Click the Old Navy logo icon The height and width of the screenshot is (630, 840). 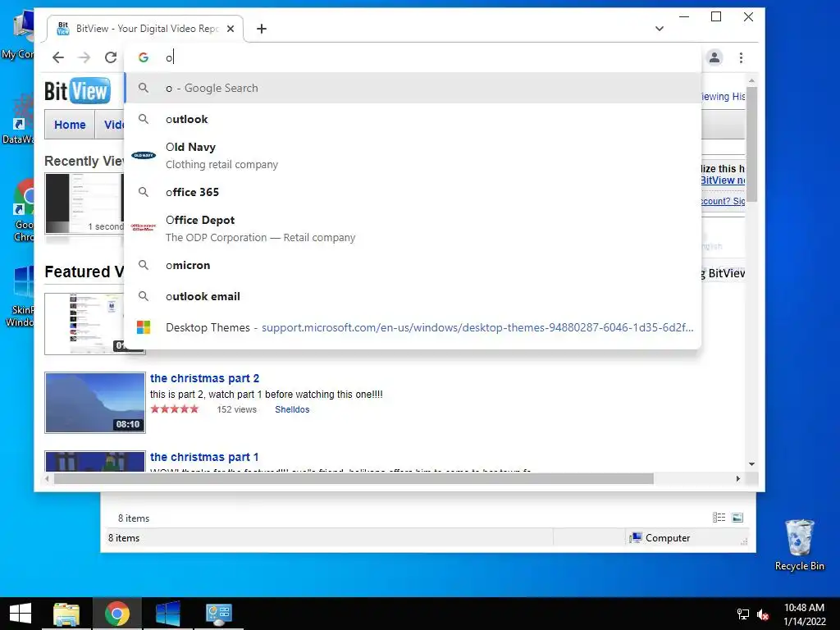[x=144, y=155]
